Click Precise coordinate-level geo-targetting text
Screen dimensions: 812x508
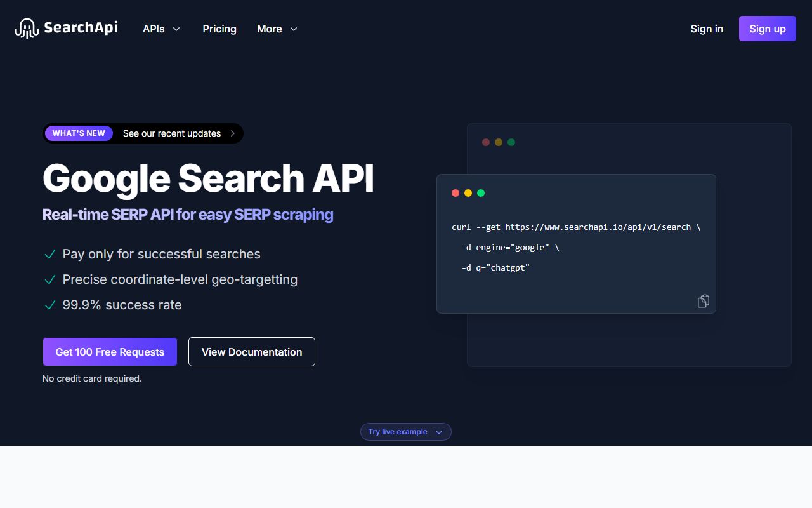tap(180, 279)
